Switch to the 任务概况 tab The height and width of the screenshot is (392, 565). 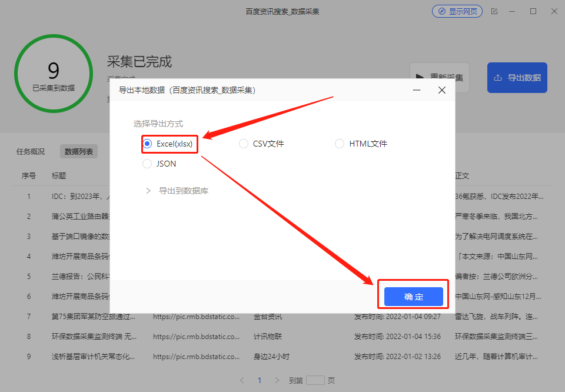31,152
